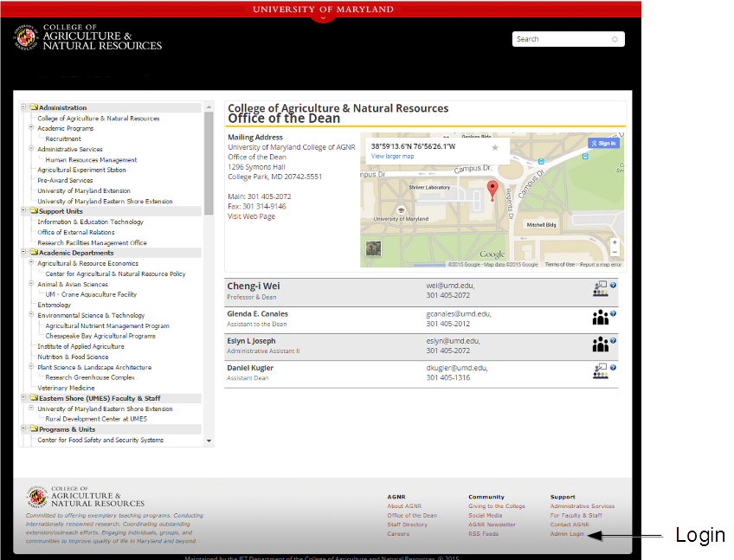This screenshot has width=734, height=560.
Task: Open the RSS Feeds footer link
Action: pyautogui.click(x=484, y=534)
